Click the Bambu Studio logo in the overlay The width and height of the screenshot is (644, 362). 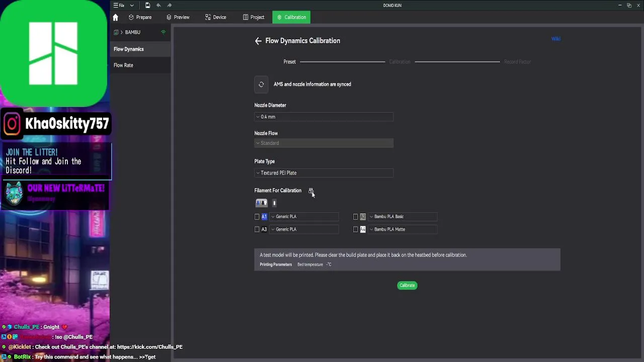[53, 53]
